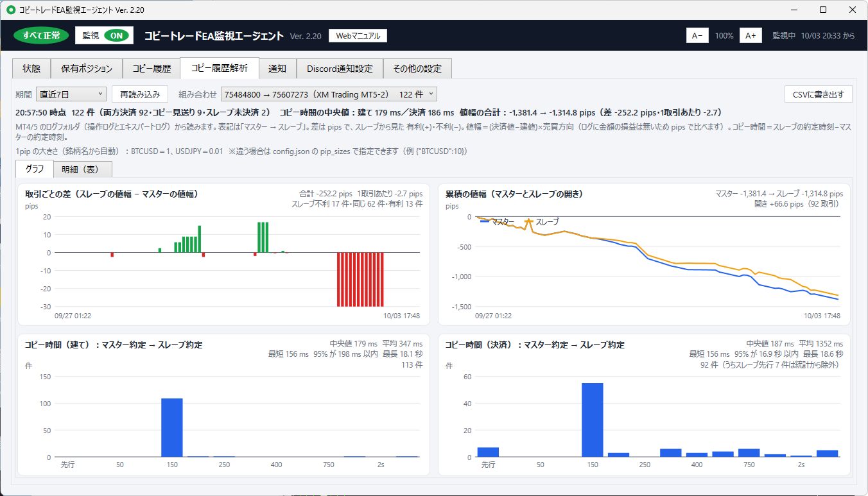Click the すべて正常 status badge
The height and width of the screenshot is (496, 868).
tap(41, 36)
